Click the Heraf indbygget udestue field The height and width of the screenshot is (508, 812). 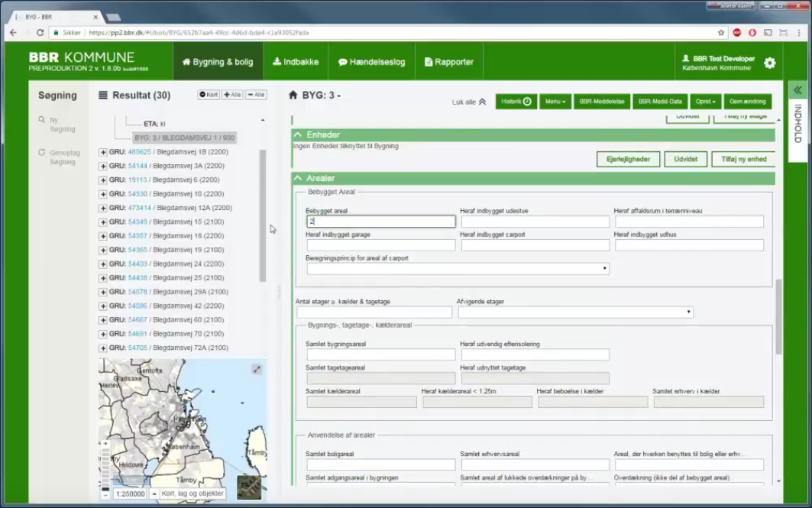535,222
